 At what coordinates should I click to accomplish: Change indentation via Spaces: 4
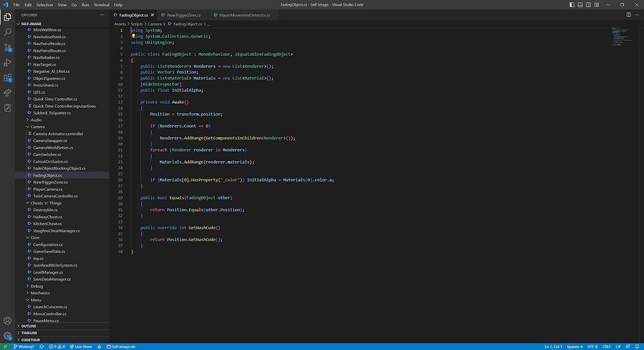tap(574, 347)
